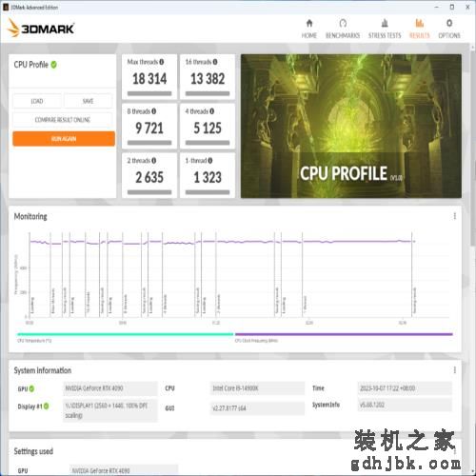Select the RESULTS tab label
Image resolution: width=476 pixels, height=476 pixels.
click(420, 35)
